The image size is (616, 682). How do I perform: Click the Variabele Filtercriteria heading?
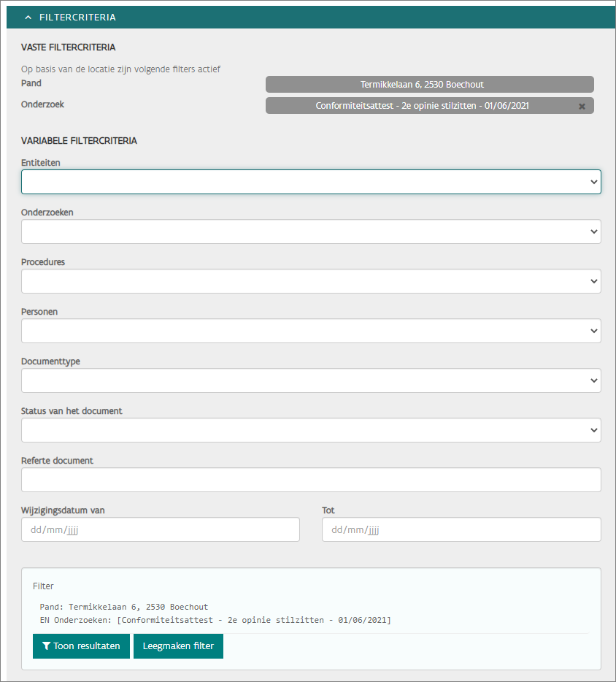(80, 141)
